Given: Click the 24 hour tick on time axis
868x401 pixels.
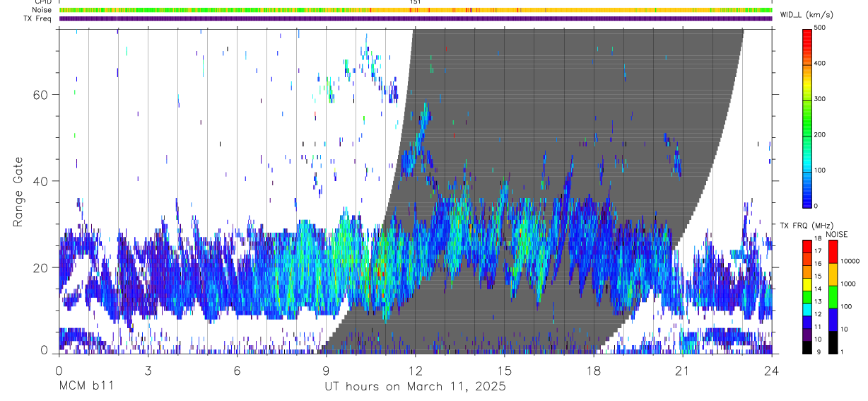Looking at the screenshot, I should pos(771,370).
